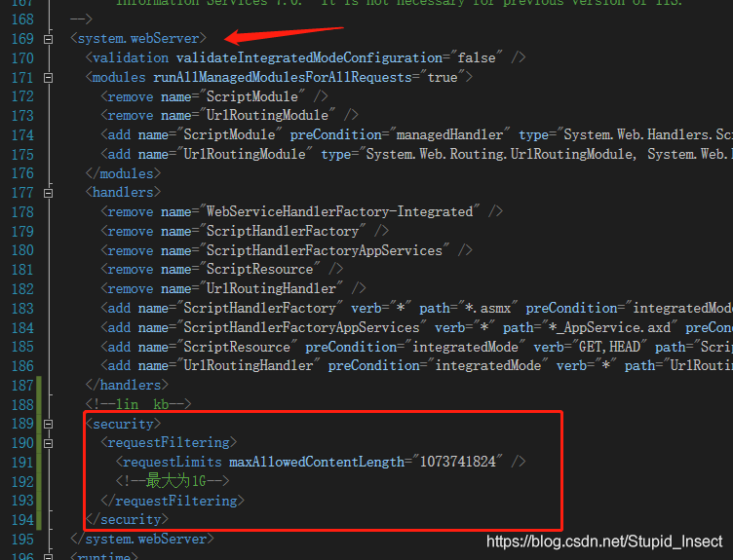Click the validateIntegratedModeConfiguration attribute
The height and width of the screenshot is (560, 733).
[309, 57]
